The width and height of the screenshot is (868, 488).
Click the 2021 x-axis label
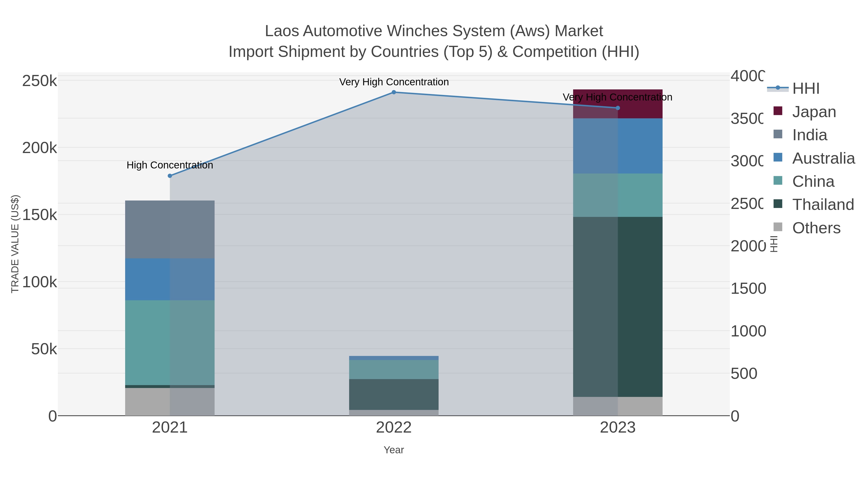[170, 428]
